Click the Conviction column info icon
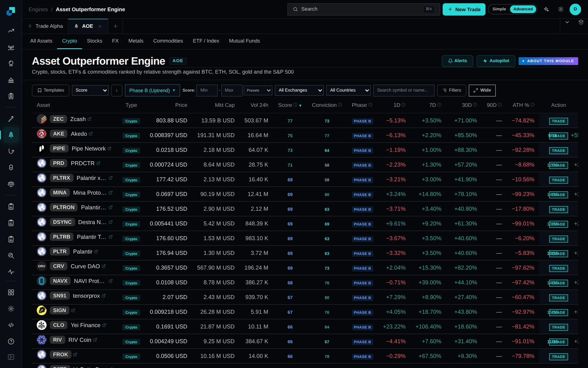The width and height of the screenshot is (588, 368). click(340, 105)
